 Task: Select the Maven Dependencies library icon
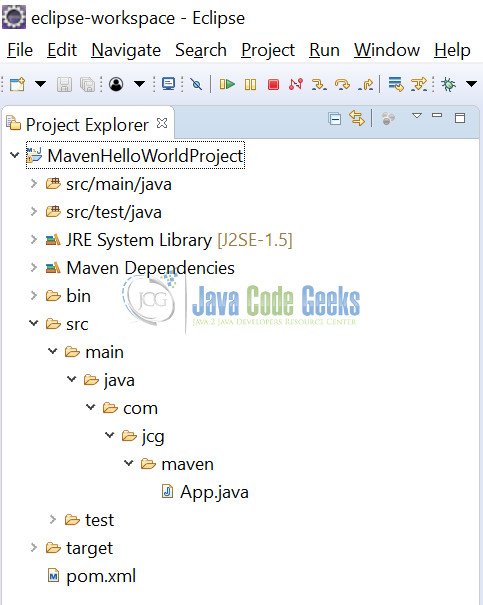pyautogui.click(x=53, y=267)
